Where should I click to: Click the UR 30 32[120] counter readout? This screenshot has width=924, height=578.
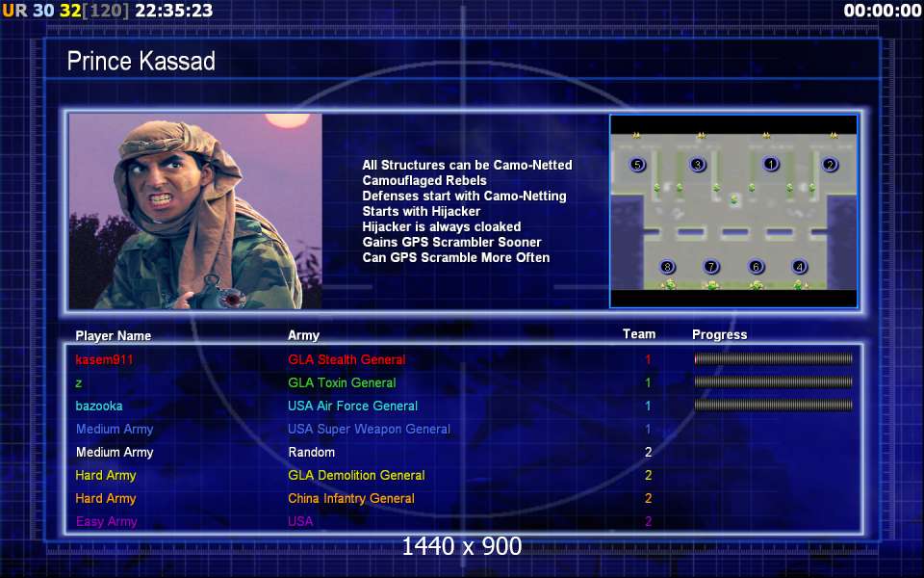(x=65, y=11)
